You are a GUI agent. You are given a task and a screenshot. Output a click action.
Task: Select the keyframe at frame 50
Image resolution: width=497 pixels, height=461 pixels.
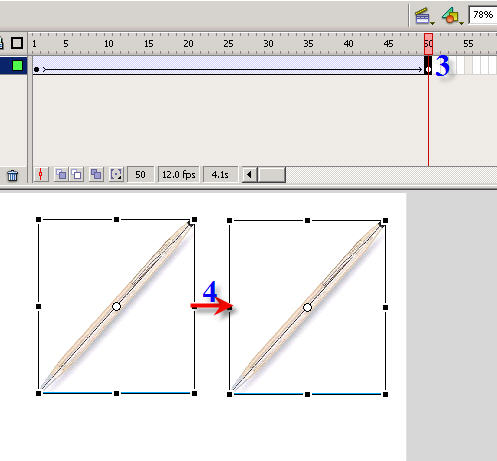point(428,66)
